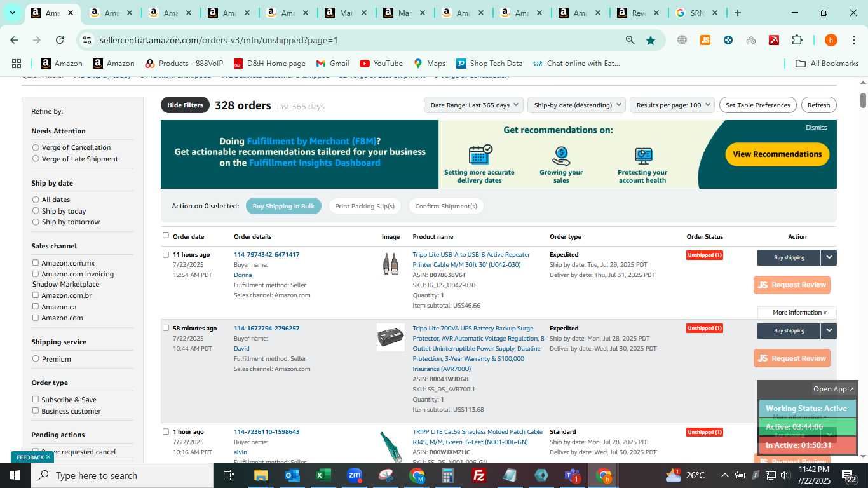The width and height of the screenshot is (868, 488).
Task: Close the active Amazon browser tab
Action: click(71, 13)
